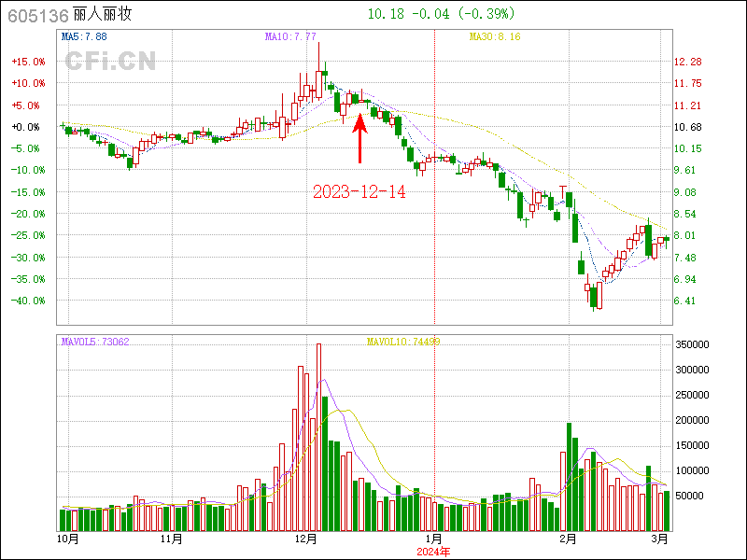Viewport: 747px width, 560px height.
Task: Jump to the 2月 time axis marker
Action: click(x=568, y=539)
